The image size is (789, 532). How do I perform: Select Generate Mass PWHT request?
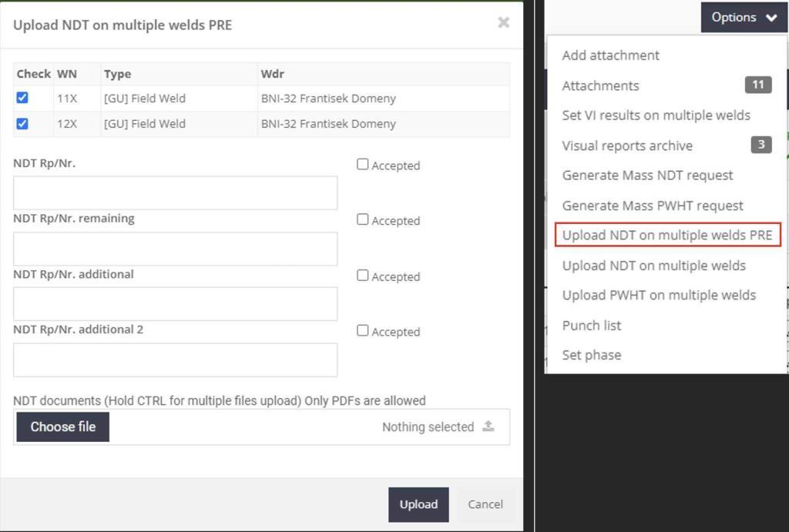click(652, 205)
